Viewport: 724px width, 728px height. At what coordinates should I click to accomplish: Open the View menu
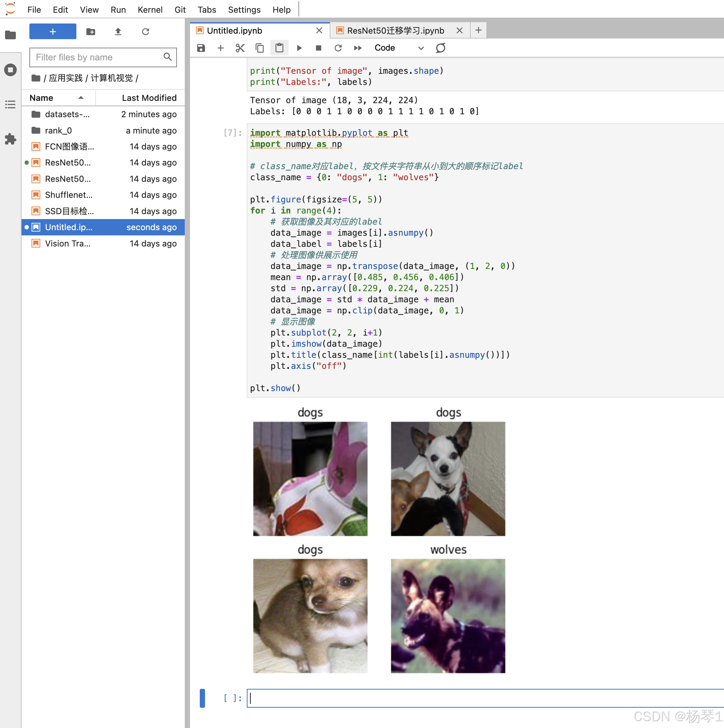(x=89, y=9)
